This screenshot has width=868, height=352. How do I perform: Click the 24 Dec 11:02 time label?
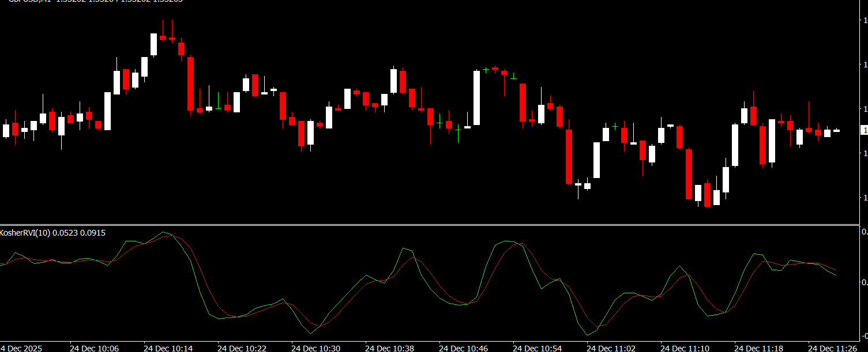611,348
